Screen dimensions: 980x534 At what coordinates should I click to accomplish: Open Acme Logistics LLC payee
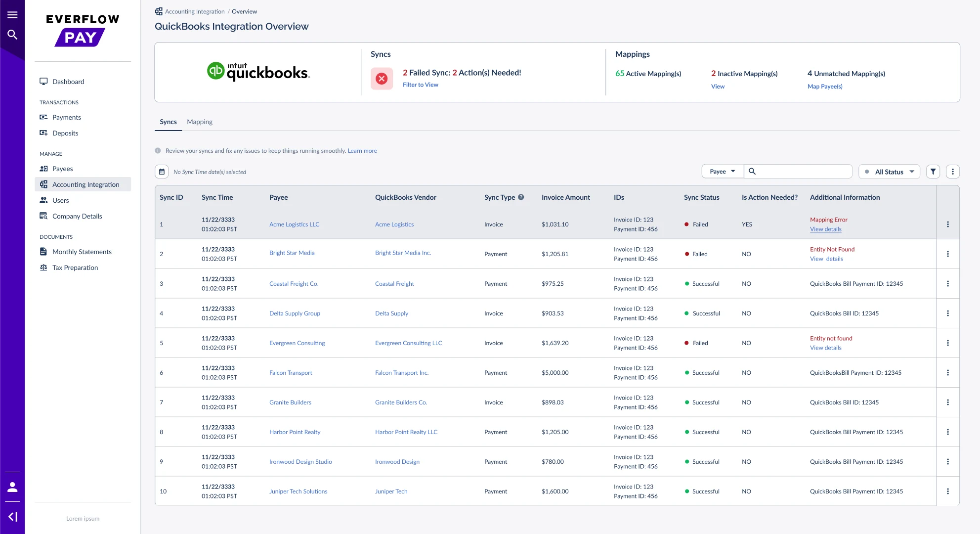tap(294, 224)
